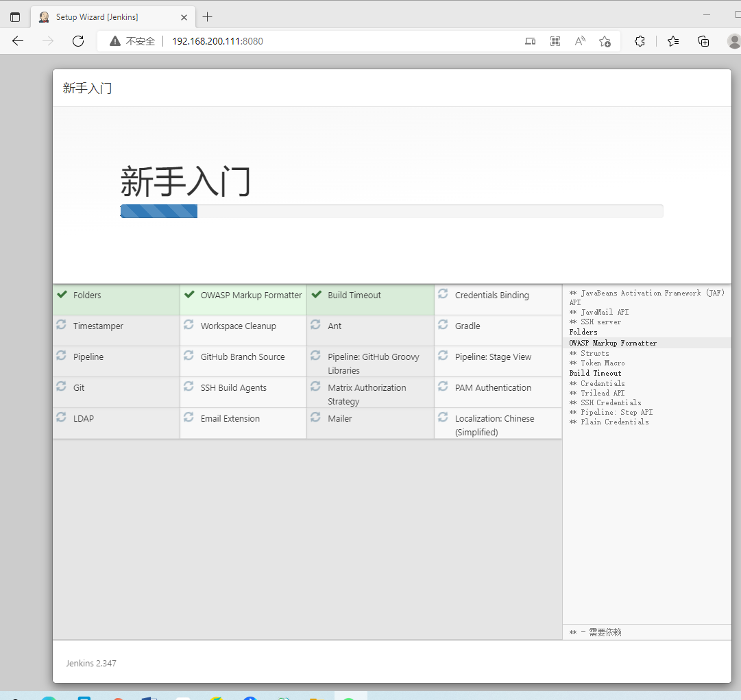Close the Setup Wizard [Jenkins] tab
The image size is (741, 700).
point(184,17)
